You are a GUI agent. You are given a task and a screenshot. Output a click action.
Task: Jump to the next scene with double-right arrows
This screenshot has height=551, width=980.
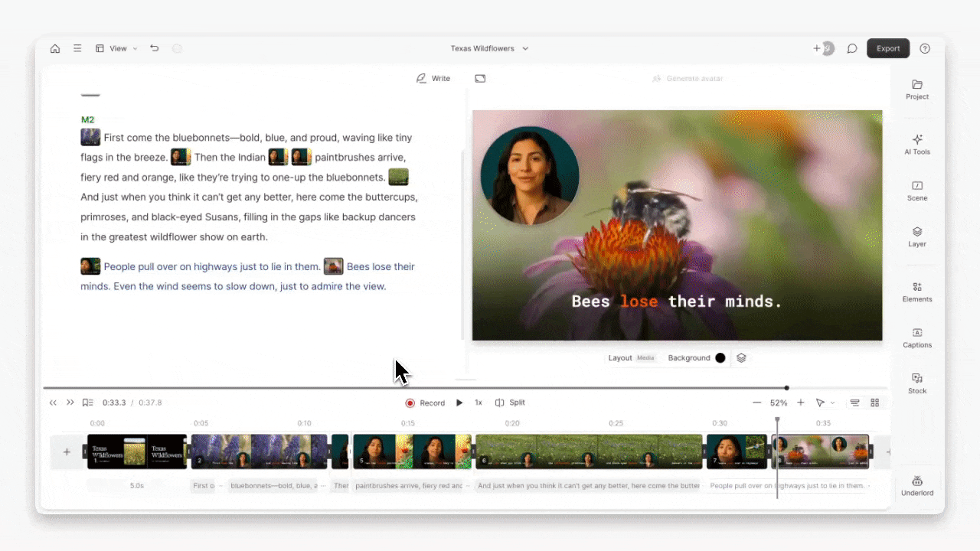[x=70, y=403]
